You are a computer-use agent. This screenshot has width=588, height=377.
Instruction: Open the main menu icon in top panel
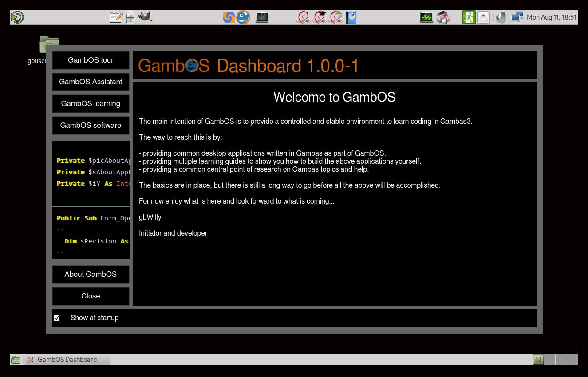[x=17, y=17]
